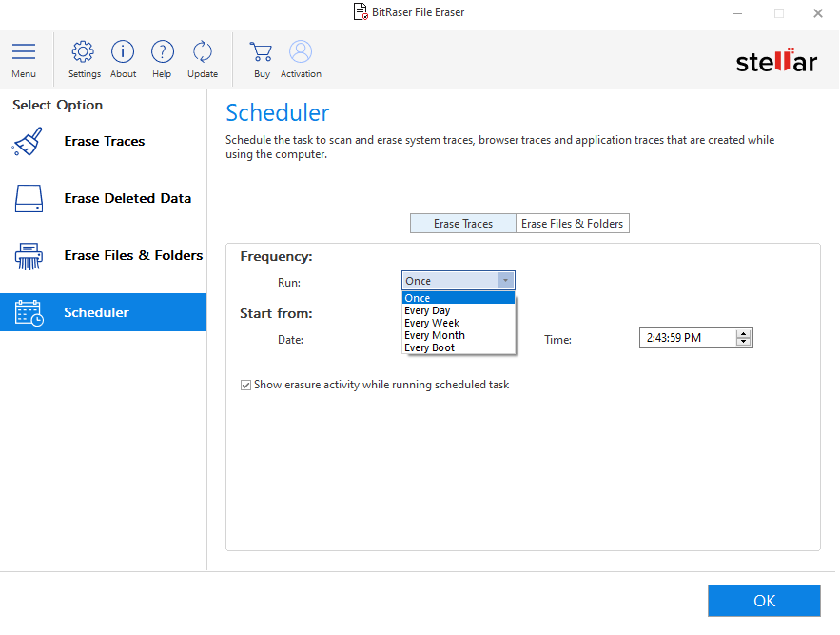Open the Help question mark icon
The width and height of the screenshot is (840, 635).
[x=163, y=52]
